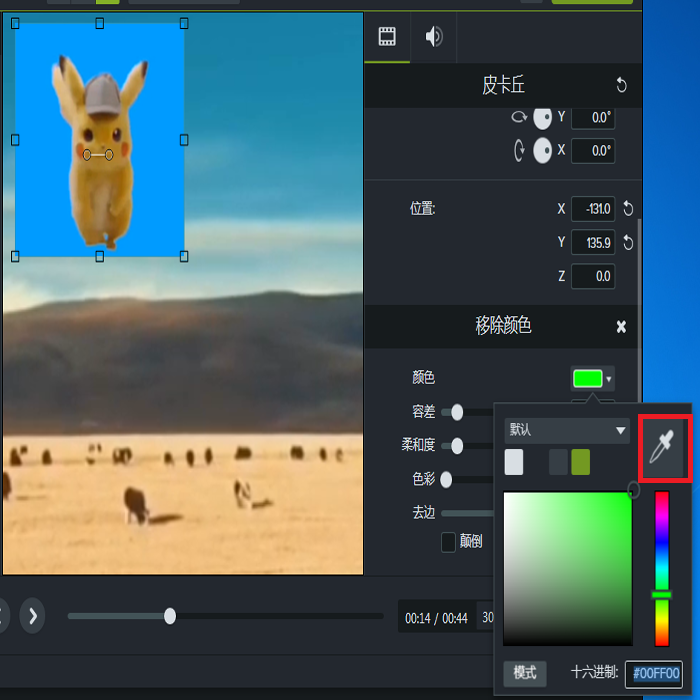Click the X-axis rotation arrow icon
700x700 pixels.
click(x=519, y=150)
